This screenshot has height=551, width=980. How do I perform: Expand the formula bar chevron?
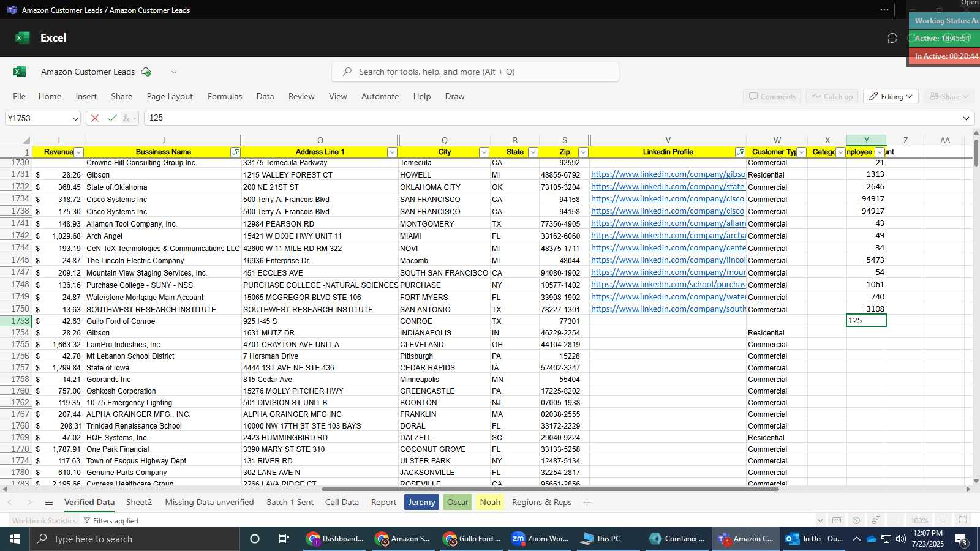[x=966, y=118]
